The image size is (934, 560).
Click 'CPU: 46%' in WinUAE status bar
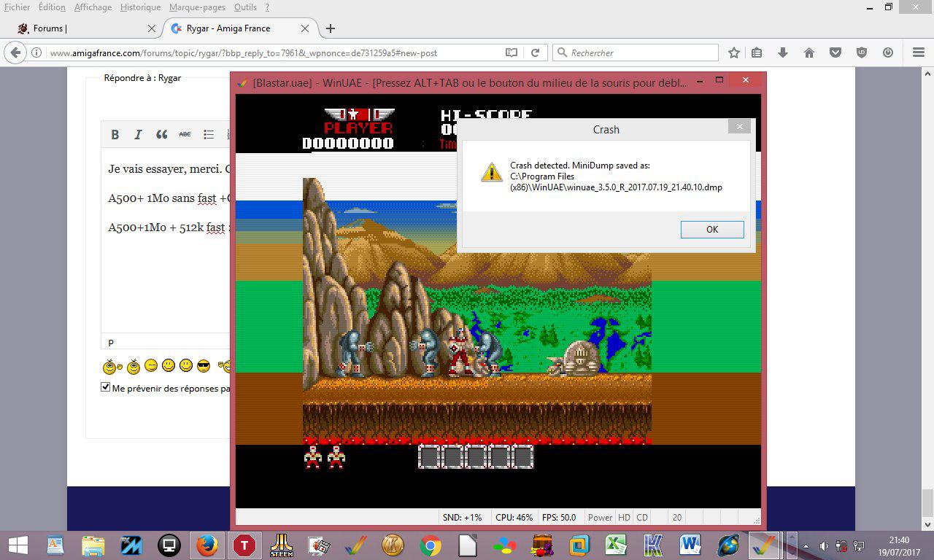point(514,517)
